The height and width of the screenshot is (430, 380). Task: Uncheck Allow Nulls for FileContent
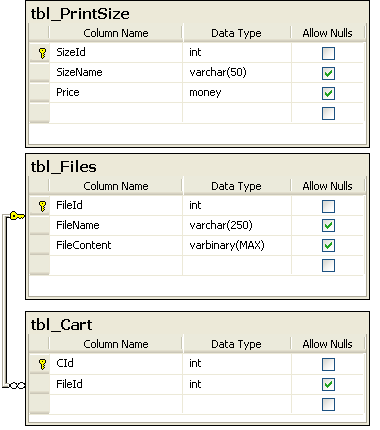tap(328, 246)
